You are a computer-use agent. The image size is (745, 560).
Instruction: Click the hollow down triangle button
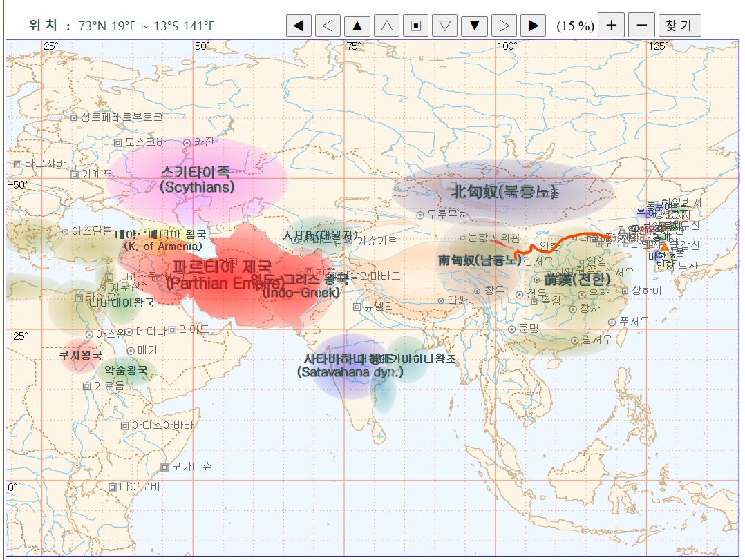click(445, 26)
